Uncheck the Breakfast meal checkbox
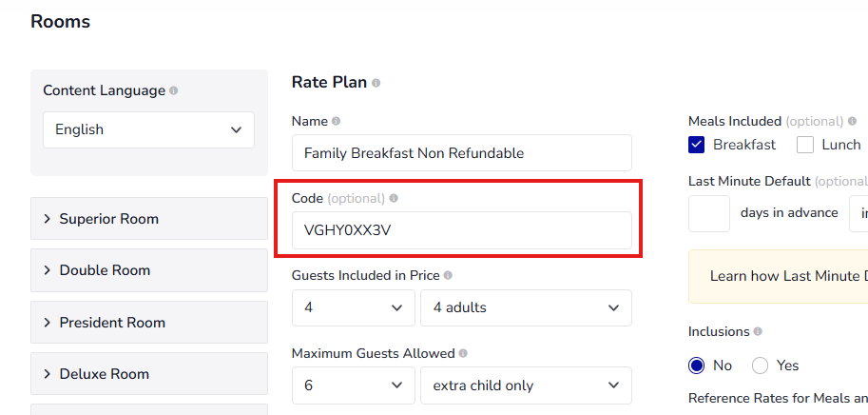The height and width of the screenshot is (415, 868). click(x=697, y=145)
